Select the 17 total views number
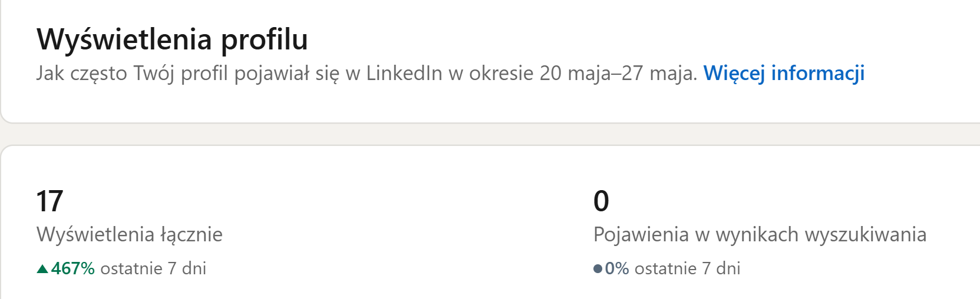The width and height of the screenshot is (980, 299). tap(50, 201)
